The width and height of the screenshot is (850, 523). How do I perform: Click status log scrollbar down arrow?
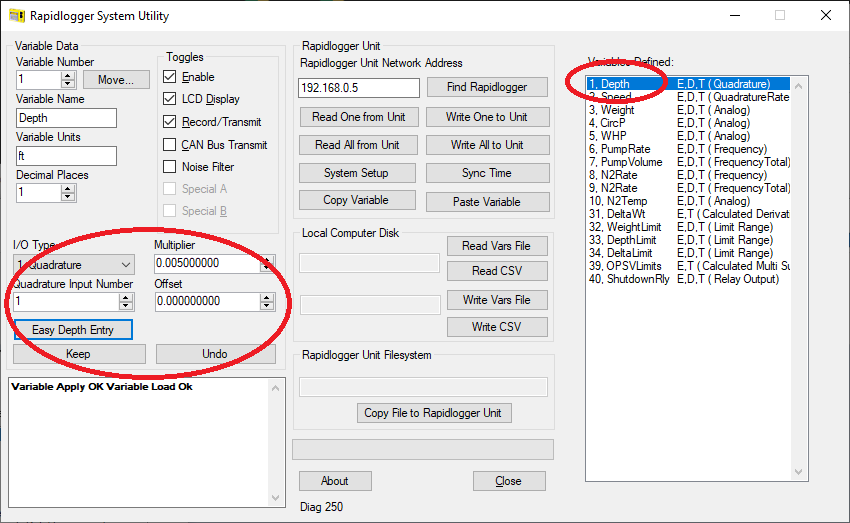[275, 498]
